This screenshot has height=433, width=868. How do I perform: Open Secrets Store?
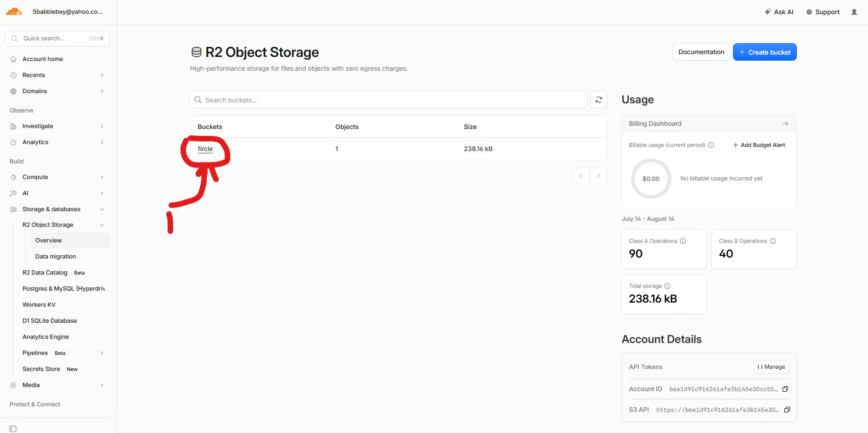41,369
